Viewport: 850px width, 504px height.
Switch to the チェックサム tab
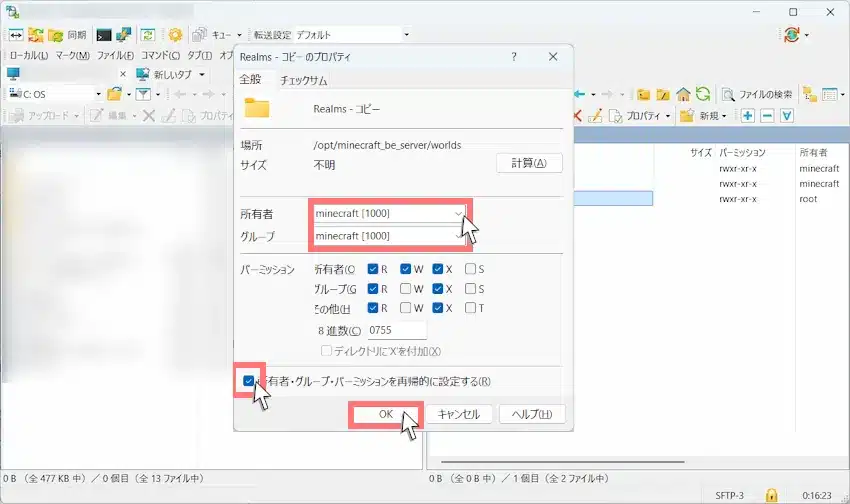(x=303, y=80)
